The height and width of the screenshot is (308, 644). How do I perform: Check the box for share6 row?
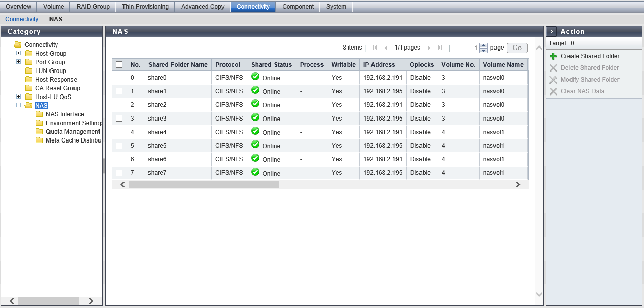tap(119, 159)
